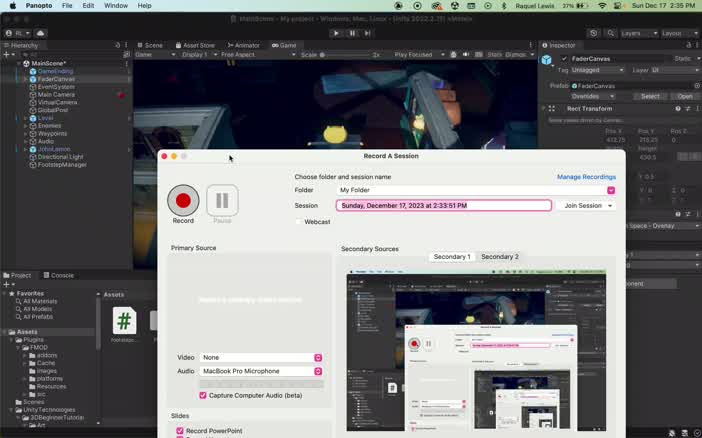Enable the Webcast checkbox
702x438 pixels.
(x=298, y=222)
